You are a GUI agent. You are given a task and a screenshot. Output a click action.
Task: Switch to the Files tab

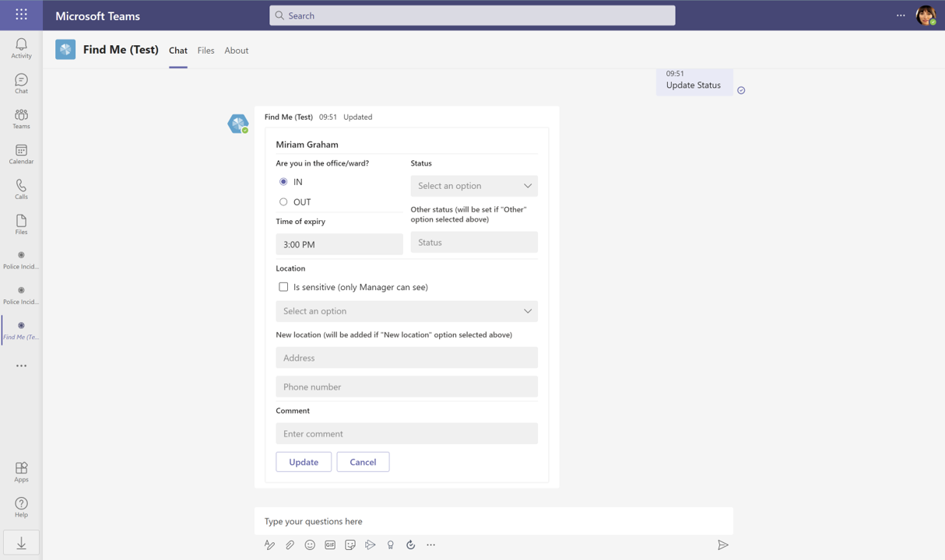coord(206,51)
